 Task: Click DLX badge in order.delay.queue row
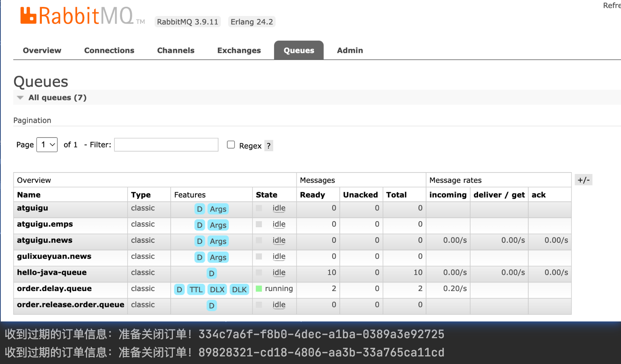pos(217,290)
